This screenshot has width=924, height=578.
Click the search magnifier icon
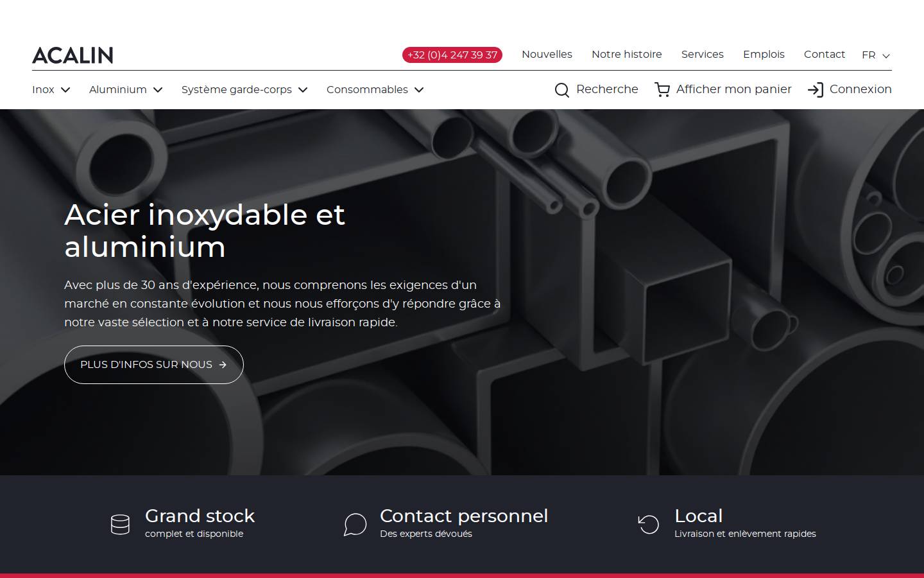(x=562, y=90)
